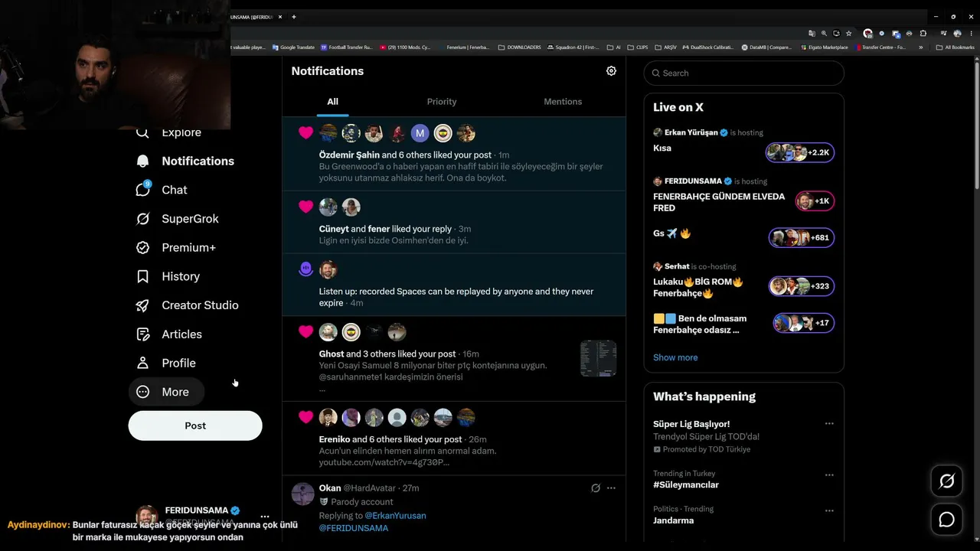
Task: Open more options for Jandarma trend
Action: (829, 511)
